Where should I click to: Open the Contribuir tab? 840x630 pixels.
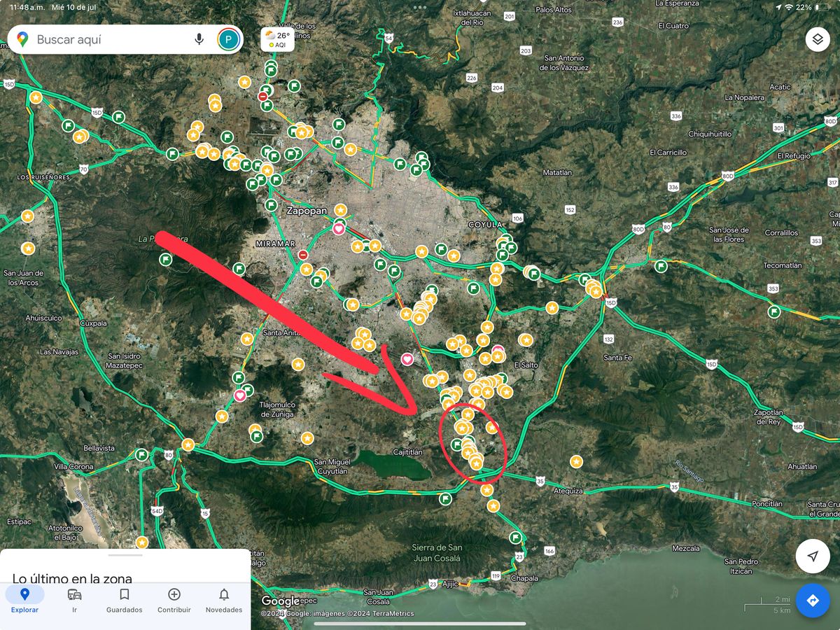point(174,600)
